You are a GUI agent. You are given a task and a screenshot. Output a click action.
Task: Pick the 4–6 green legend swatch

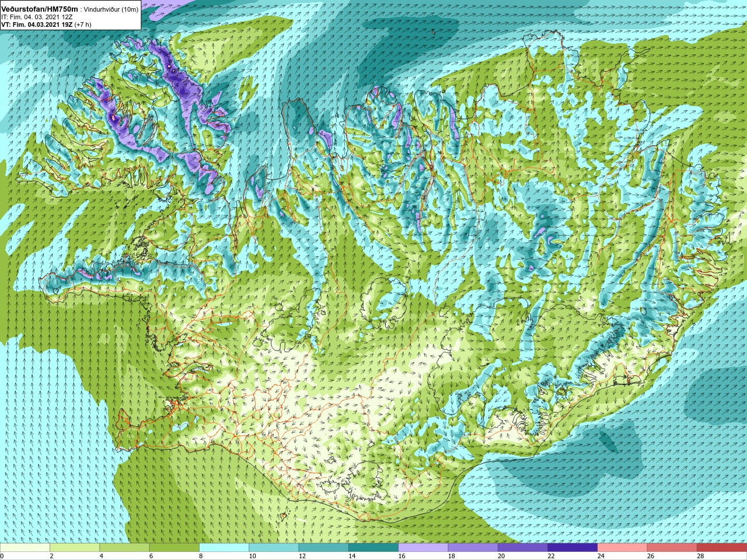(x=124, y=548)
